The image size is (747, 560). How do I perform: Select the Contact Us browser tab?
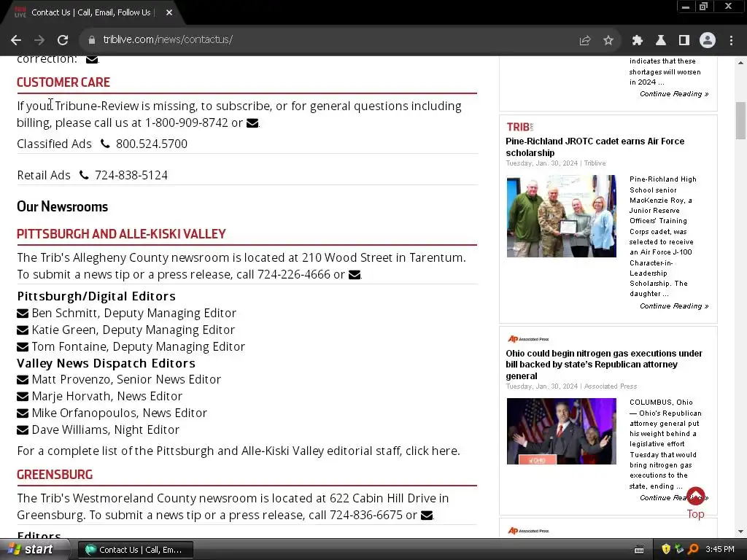90,12
